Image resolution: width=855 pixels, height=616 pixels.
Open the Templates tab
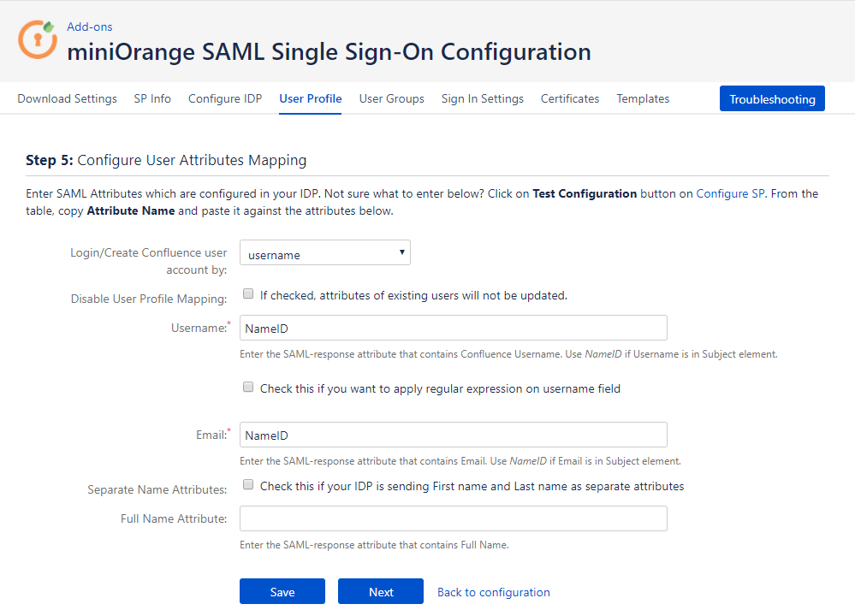[x=643, y=98]
